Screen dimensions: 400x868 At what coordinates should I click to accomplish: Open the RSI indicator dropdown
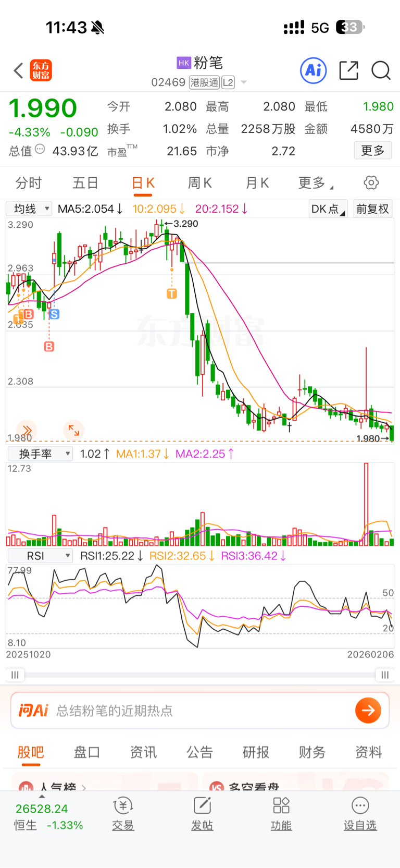click(40, 556)
